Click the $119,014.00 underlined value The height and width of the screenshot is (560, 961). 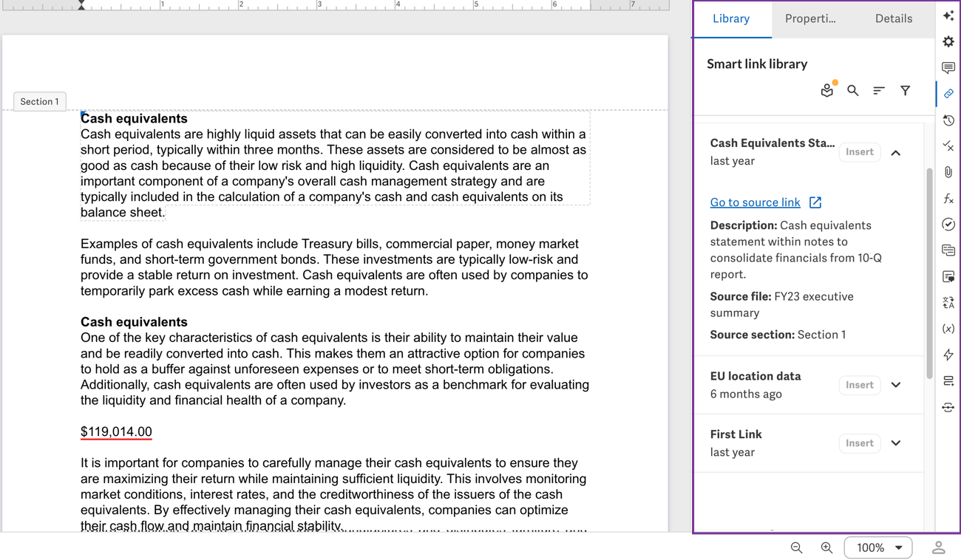[116, 431]
